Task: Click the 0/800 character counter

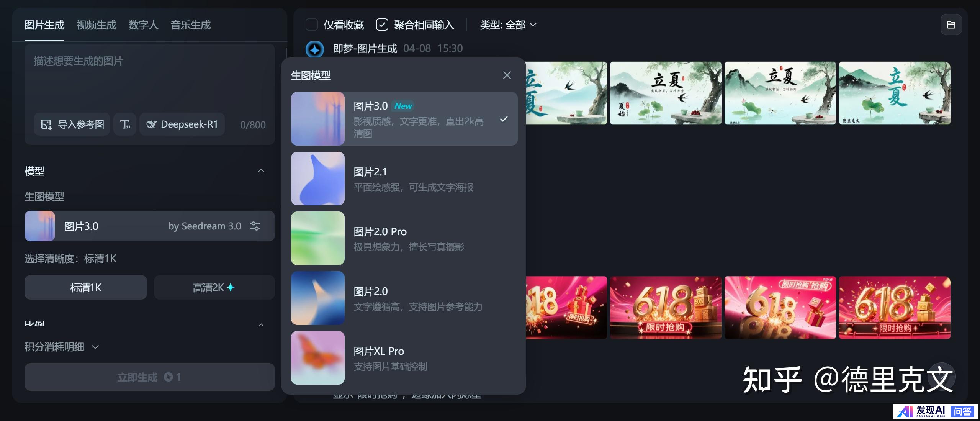Action: (x=253, y=125)
